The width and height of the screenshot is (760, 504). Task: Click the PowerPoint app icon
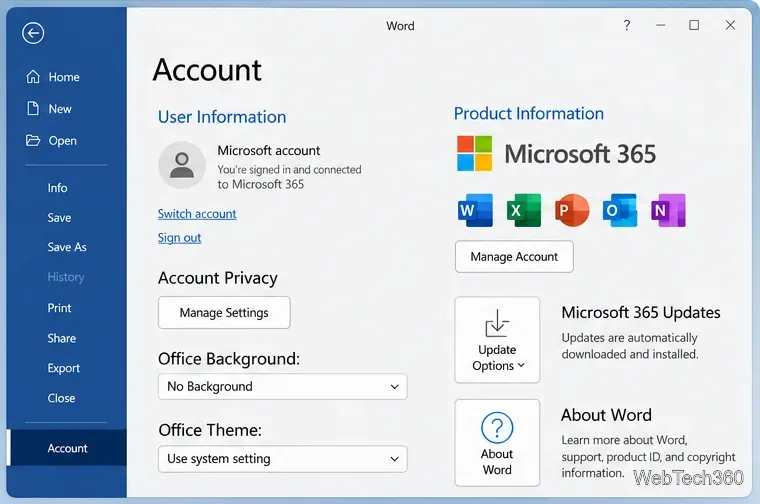pos(572,210)
